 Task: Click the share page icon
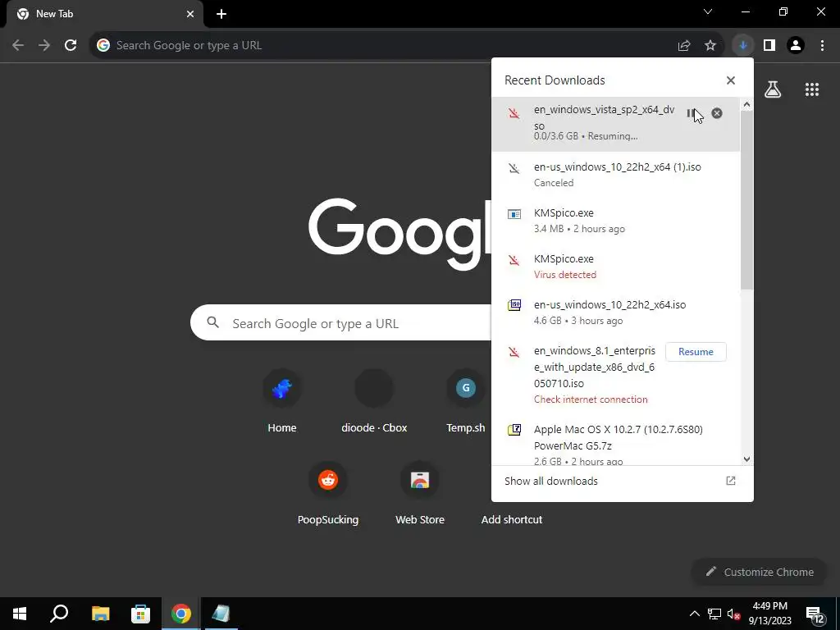click(684, 46)
